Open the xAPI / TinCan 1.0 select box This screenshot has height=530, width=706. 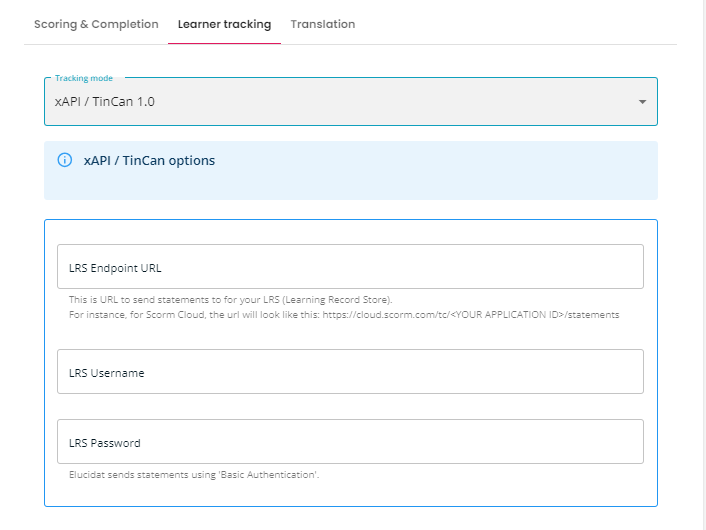[x=351, y=102]
